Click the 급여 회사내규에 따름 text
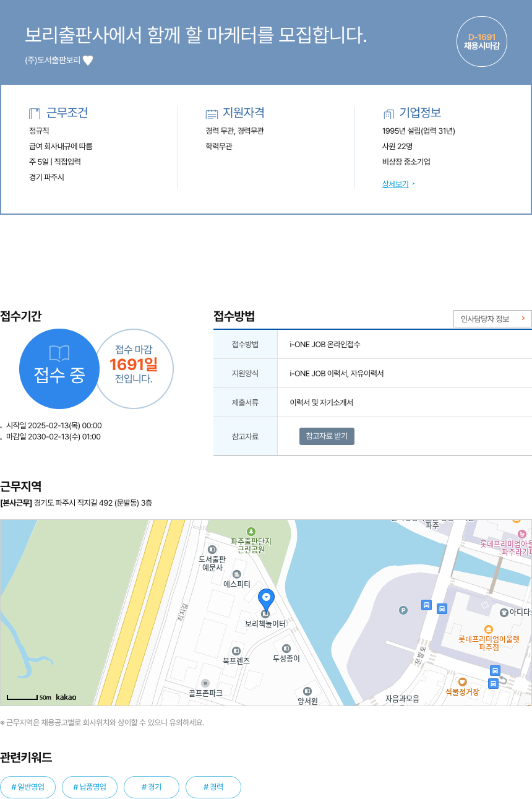The width and height of the screenshot is (532, 799). coord(61,146)
